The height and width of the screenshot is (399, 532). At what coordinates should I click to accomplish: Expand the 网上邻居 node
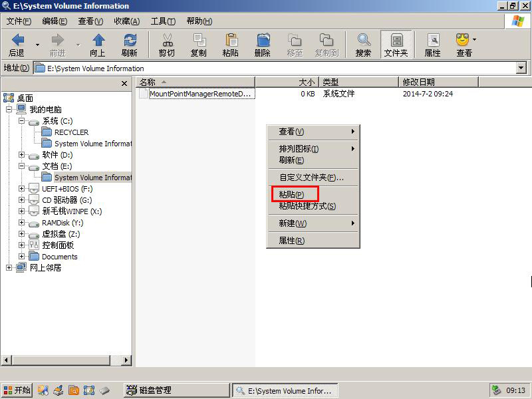pyautogui.click(x=9, y=268)
